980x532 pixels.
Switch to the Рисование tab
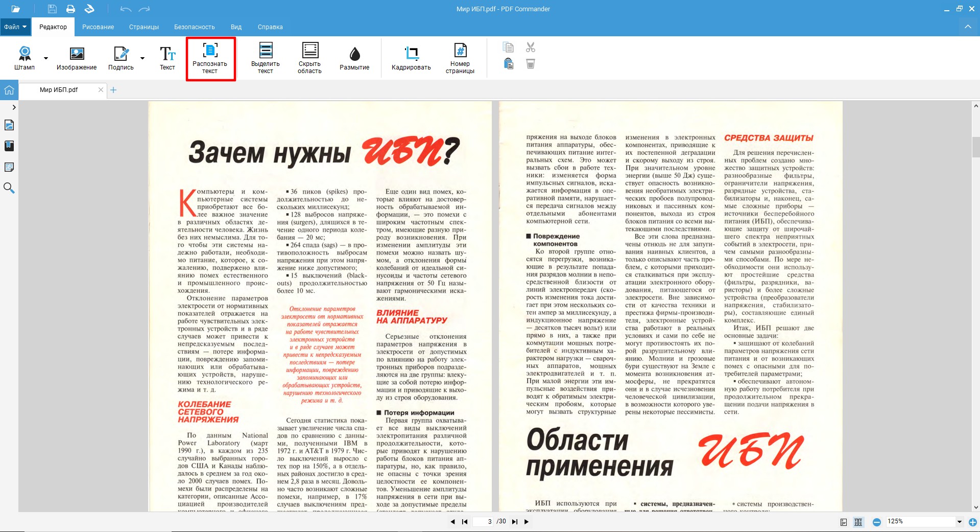click(x=98, y=27)
